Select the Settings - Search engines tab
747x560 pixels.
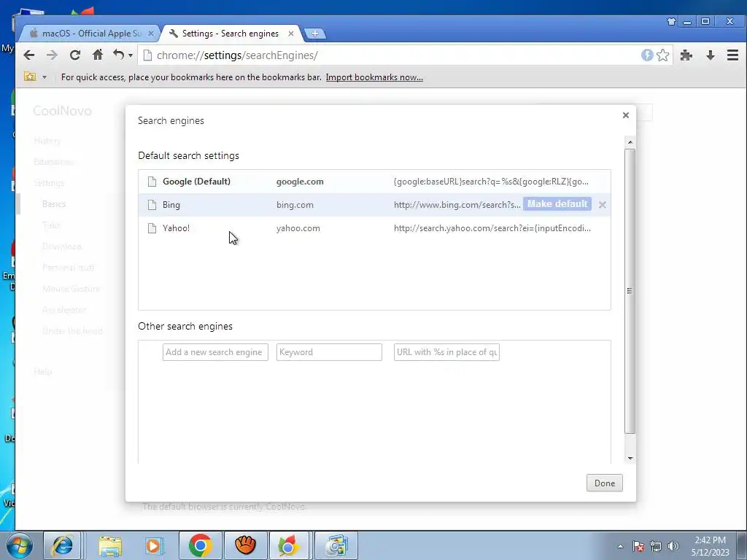[x=231, y=34]
